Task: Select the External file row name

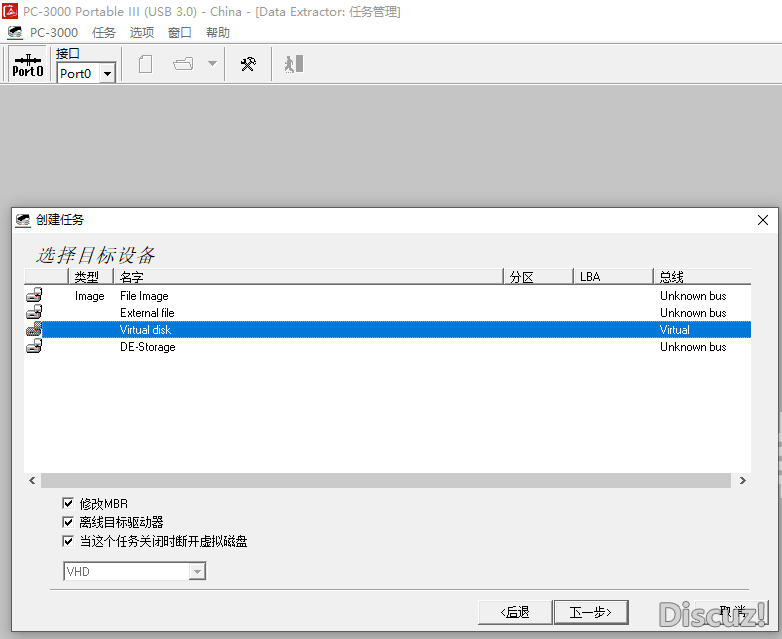Action: pyautogui.click(x=147, y=313)
